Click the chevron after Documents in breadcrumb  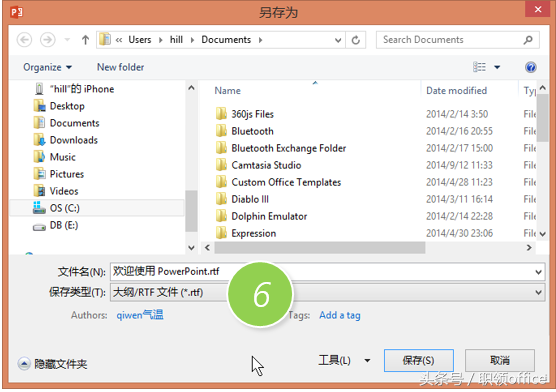point(260,40)
